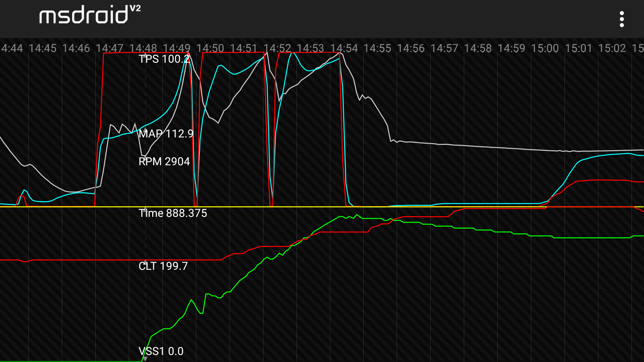Click the TPS 100.2 readout label

pos(164,59)
